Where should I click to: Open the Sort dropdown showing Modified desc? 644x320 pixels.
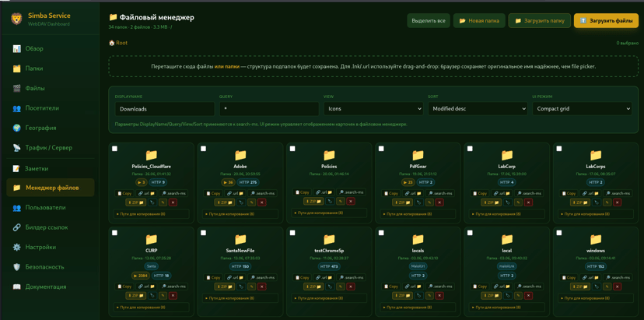coord(478,109)
